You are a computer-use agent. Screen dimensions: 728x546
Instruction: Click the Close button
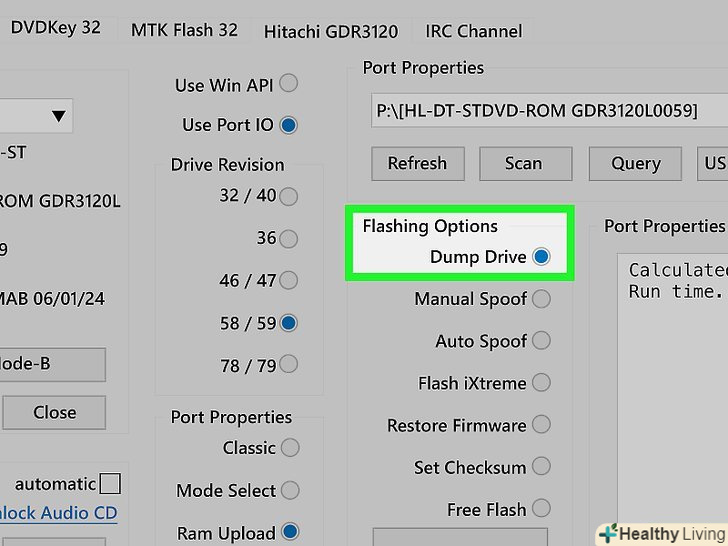pyautogui.click(x=54, y=412)
